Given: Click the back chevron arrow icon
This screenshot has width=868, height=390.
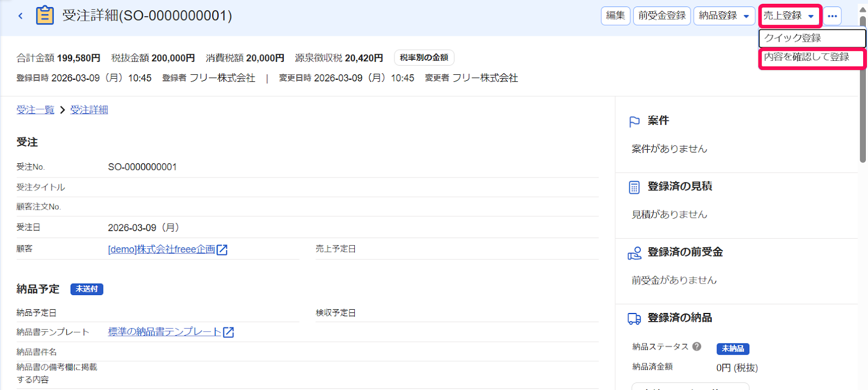Looking at the screenshot, I should click(x=21, y=16).
